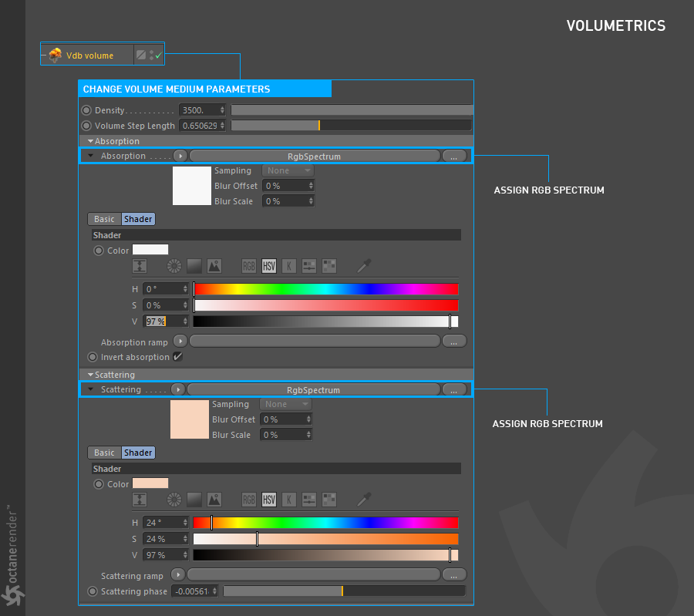Click the white Absorption shader preview thumbnail
The height and width of the screenshot is (616, 694).
click(x=192, y=186)
